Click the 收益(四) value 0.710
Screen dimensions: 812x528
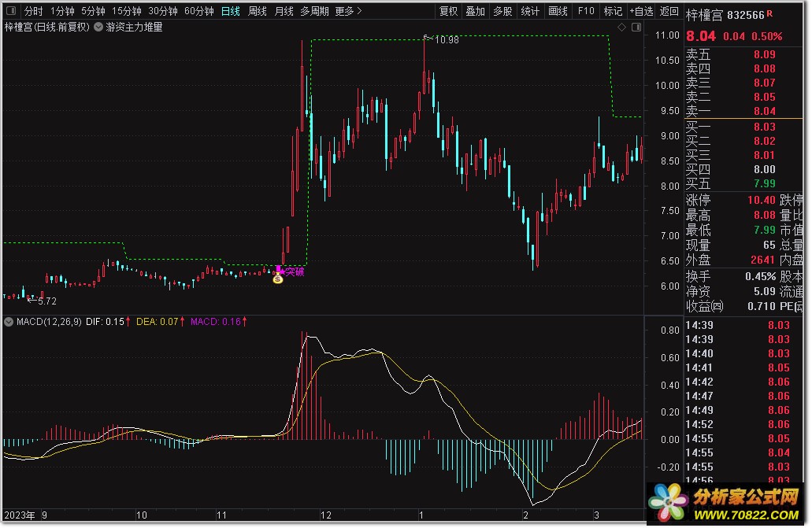tap(762, 306)
